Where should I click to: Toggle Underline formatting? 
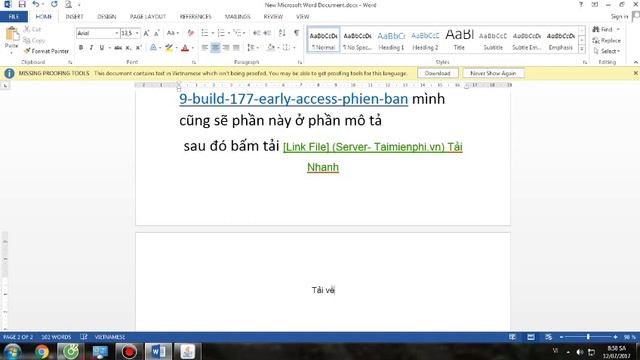102,48
